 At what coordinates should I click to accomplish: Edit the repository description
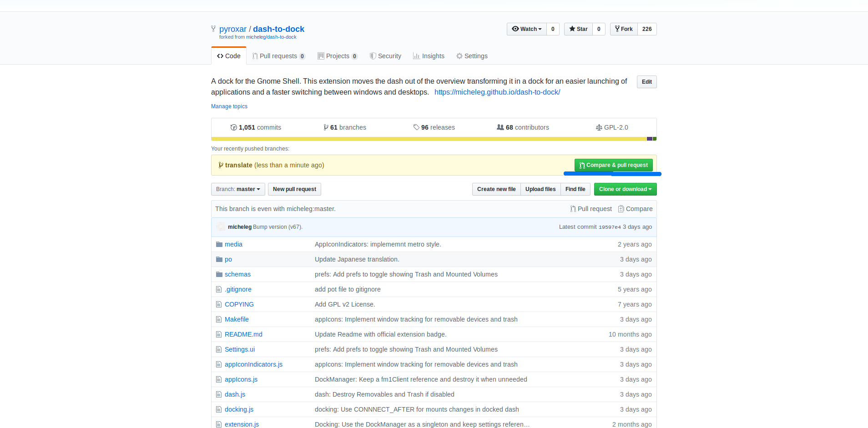(x=647, y=82)
